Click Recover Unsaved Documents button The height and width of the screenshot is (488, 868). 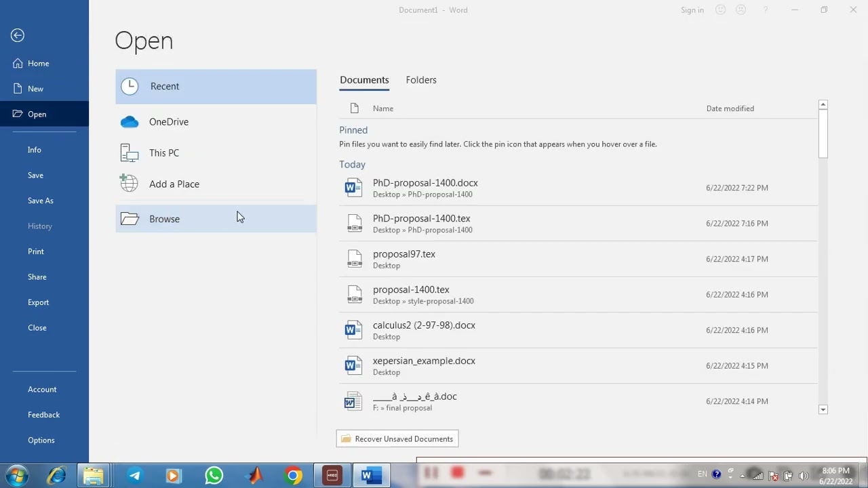[x=397, y=439]
